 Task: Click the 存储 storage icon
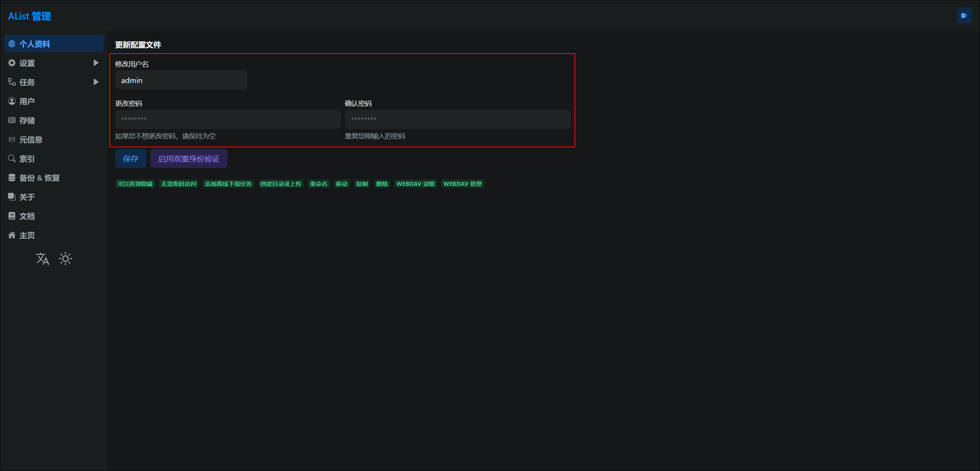click(x=12, y=121)
